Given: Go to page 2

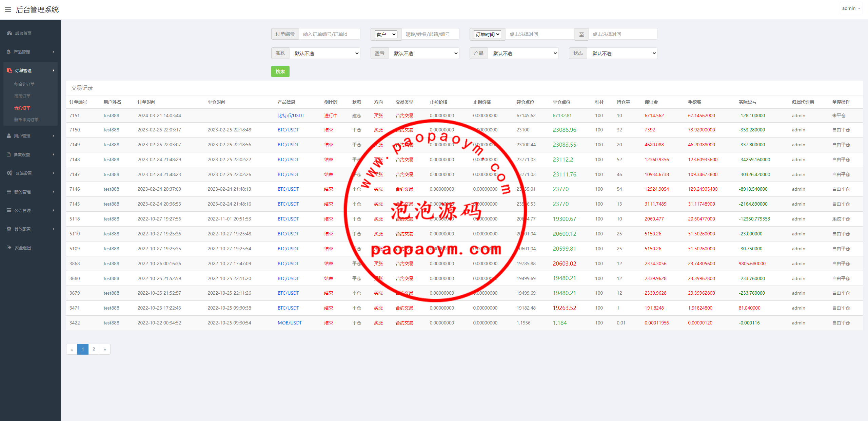Looking at the screenshot, I should (x=94, y=349).
